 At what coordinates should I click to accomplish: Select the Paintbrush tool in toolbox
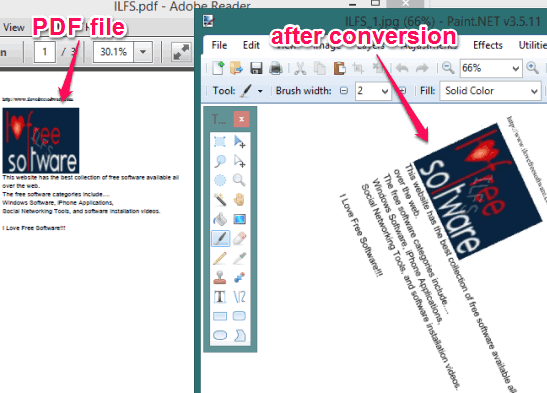click(220, 239)
